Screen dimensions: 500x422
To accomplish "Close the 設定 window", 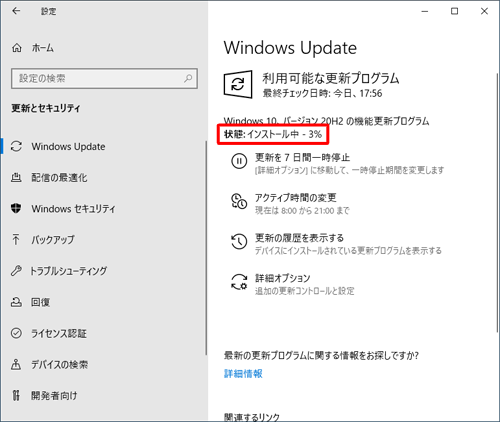I will [x=484, y=11].
